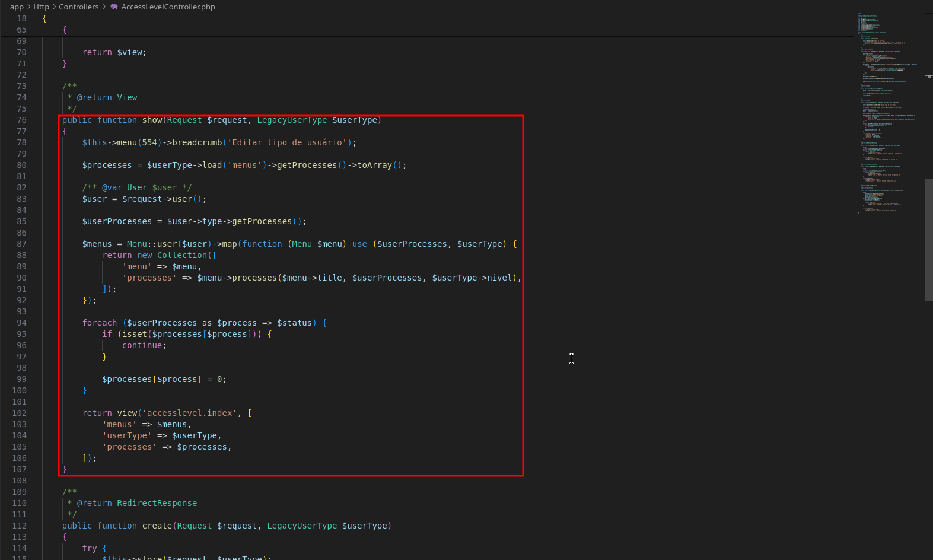The image size is (933, 560).
Task: Click the PHP elephant icon in the breadcrumb
Action: point(114,7)
